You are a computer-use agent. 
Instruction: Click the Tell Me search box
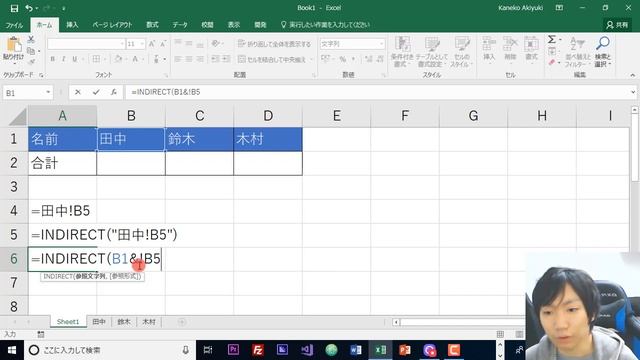click(325, 25)
